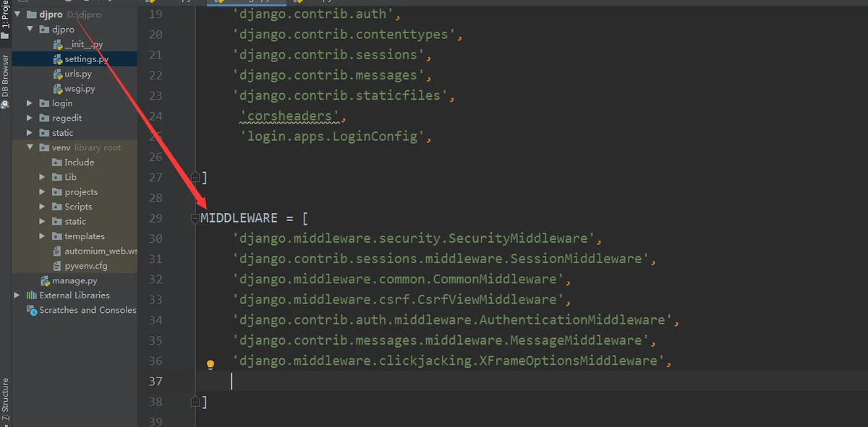Viewport: 868px width, 427px height.
Task: Select urls.py in the project tree
Action: click(x=75, y=74)
